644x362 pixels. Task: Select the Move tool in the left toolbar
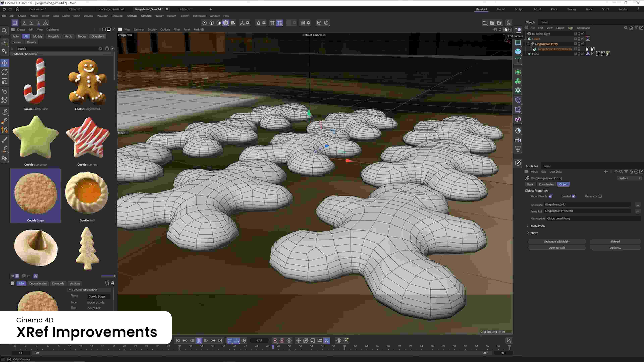click(5, 63)
